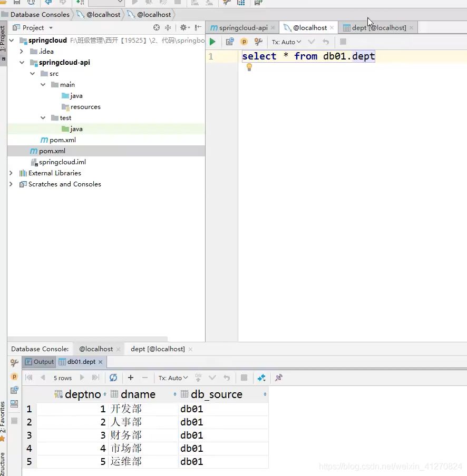Delete row with minus button
This screenshot has height=476, width=467.
[x=144, y=378]
